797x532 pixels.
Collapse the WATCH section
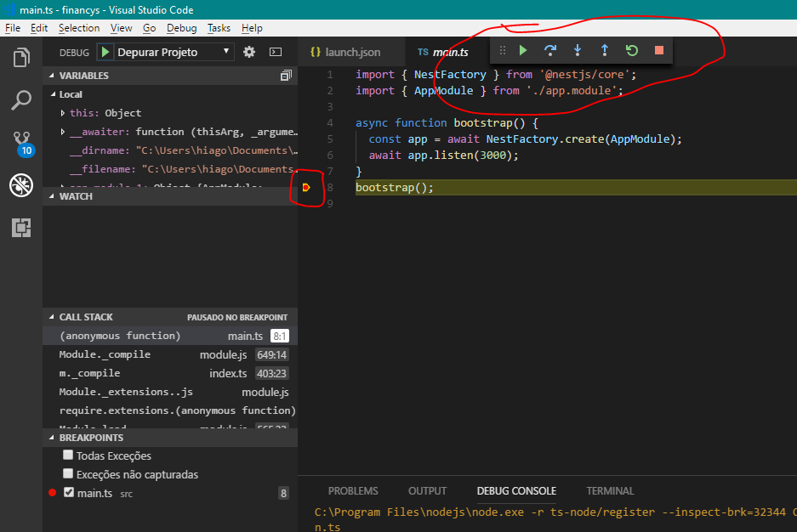[170, 196]
